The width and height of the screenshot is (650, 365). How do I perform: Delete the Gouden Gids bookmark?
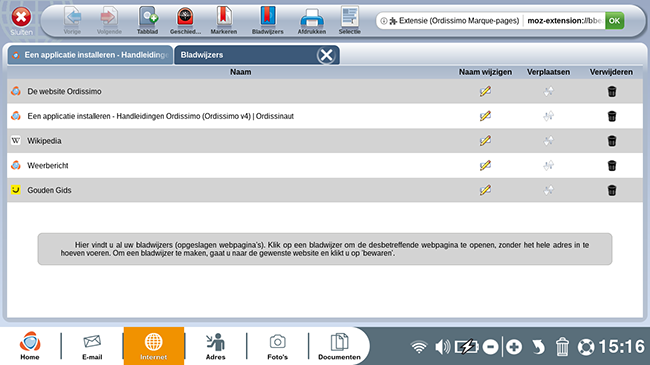[x=612, y=190]
